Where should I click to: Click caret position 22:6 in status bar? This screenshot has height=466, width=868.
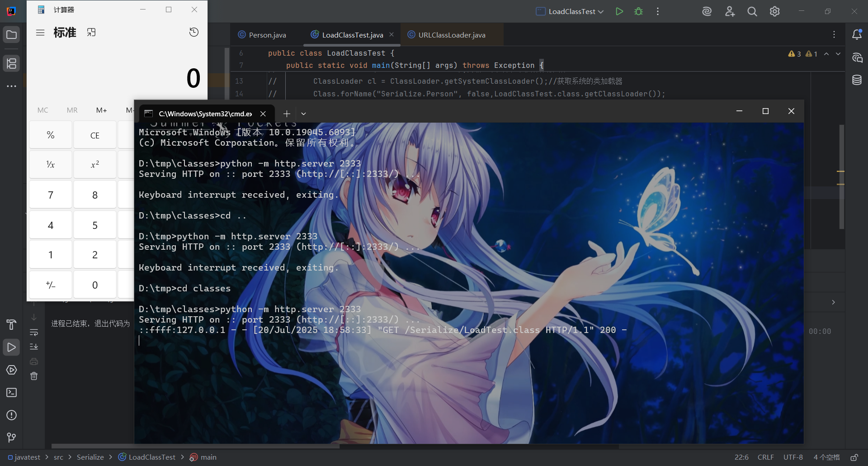pos(741,457)
